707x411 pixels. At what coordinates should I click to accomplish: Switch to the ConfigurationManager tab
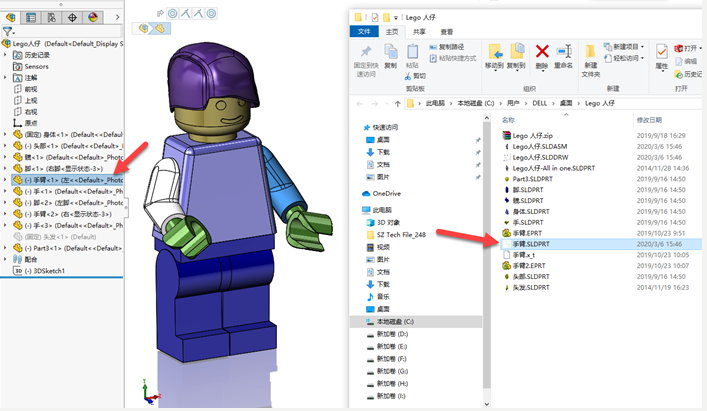tap(51, 18)
